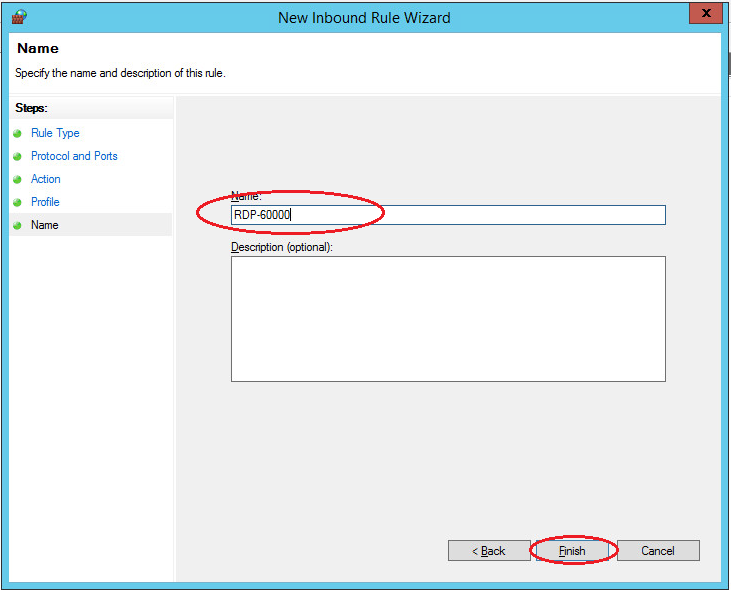731x590 pixels.
Task: Go to the Rule Type step
Action: [x=55, y=133]
